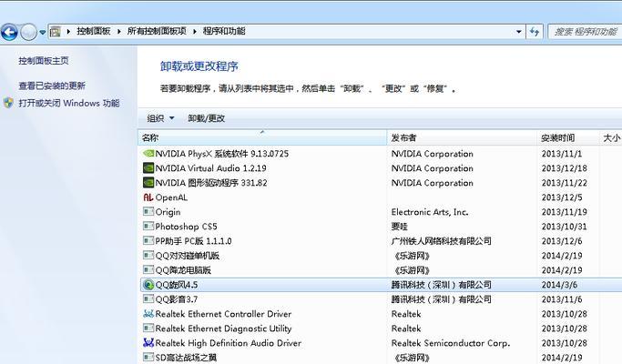
Task: Open the recent pages dropdown arrow
Action: pos(43,33)
